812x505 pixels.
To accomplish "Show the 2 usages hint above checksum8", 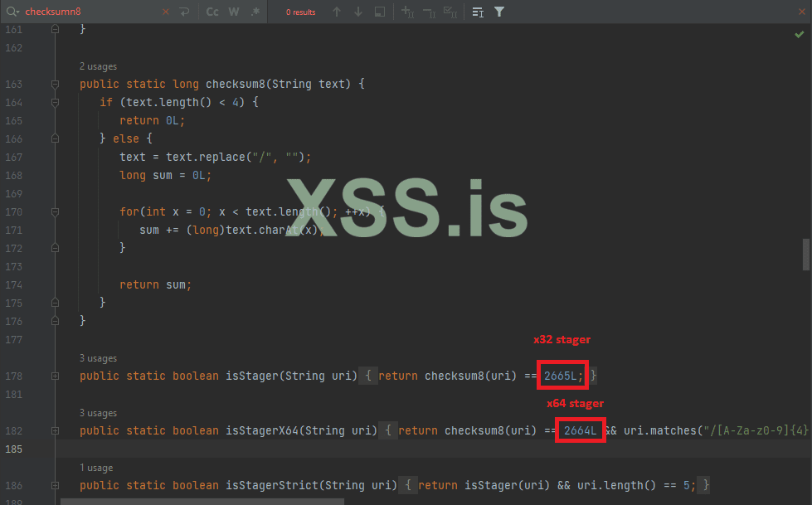I will click(98, 66).
